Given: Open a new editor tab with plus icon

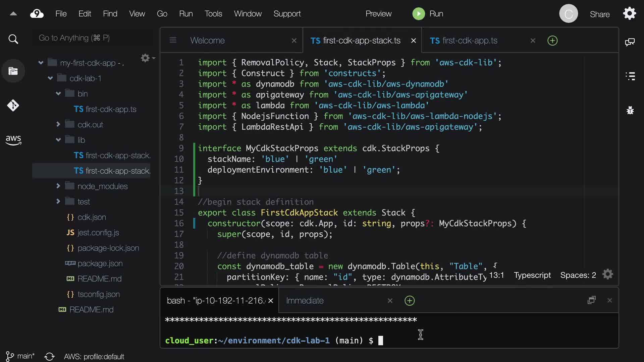Looking at the screenshot, I should coord(552,41).
